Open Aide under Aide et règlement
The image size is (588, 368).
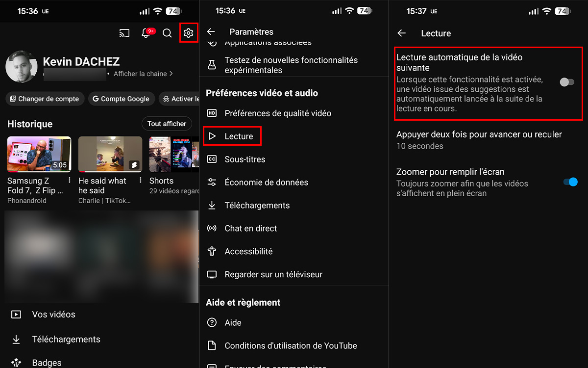233,322
